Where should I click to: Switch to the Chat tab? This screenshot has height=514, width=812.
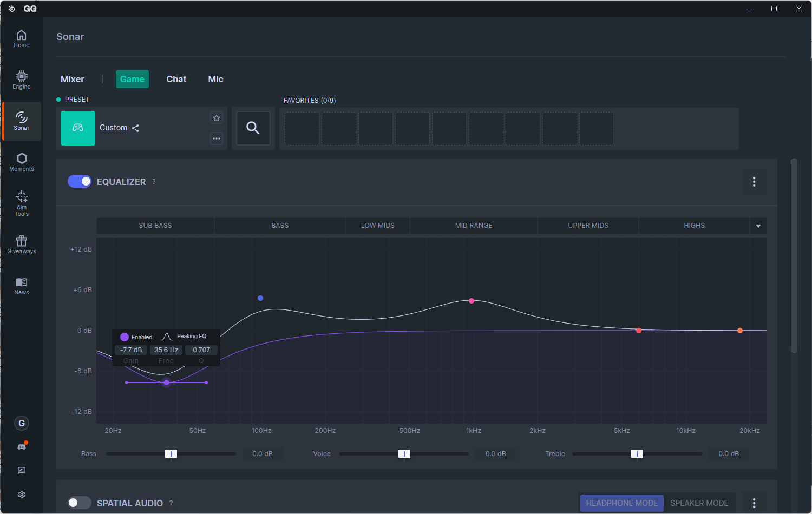point(176,79)
